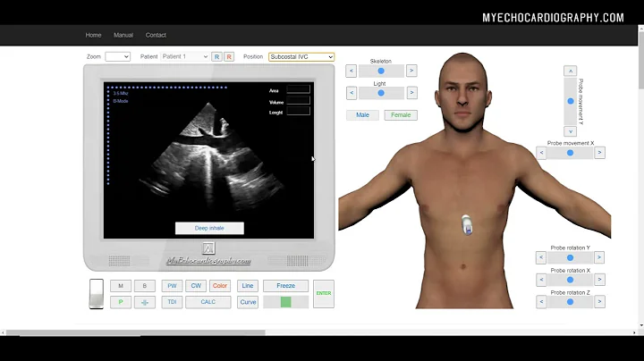Click the Probe rotation X slider handle
This screenshot has width=644, height=361.
570,280
